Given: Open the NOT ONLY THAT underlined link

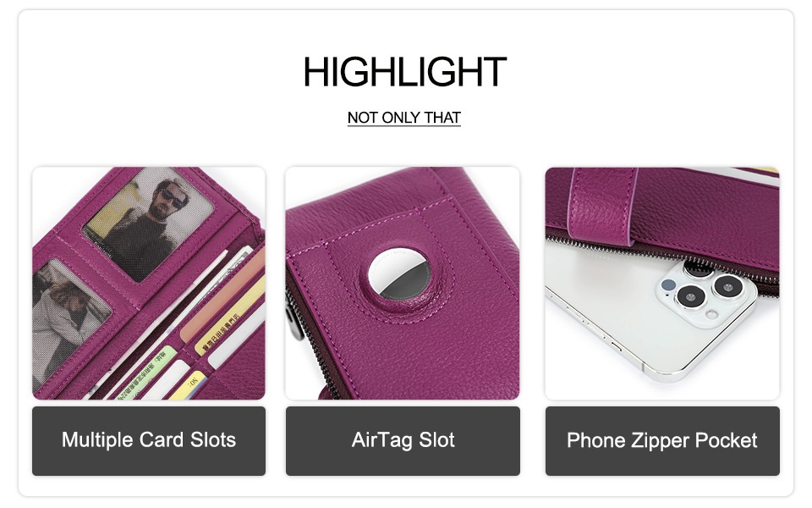Looking at the screenshot, I should [x=404, y=119].
